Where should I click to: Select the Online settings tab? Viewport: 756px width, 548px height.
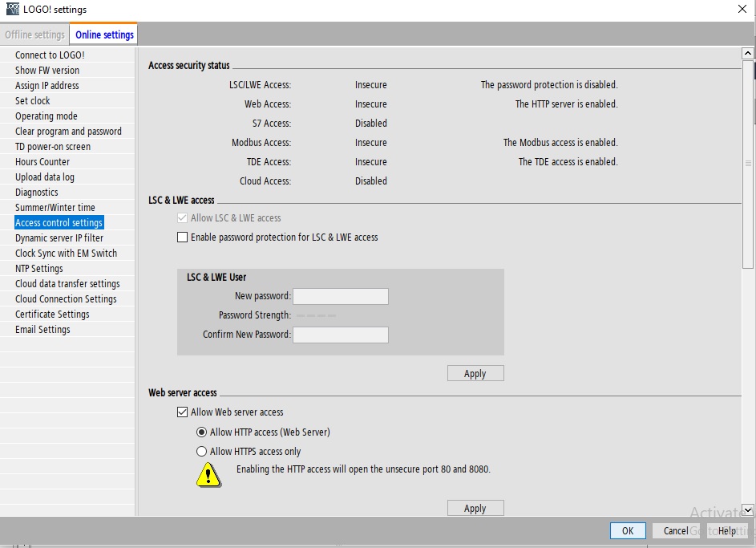(104, 35)
